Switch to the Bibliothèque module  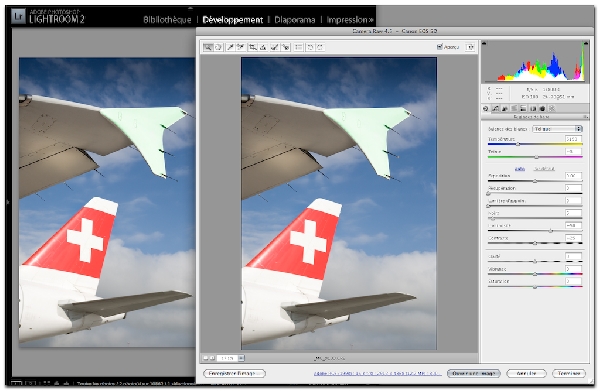[167, 20]
